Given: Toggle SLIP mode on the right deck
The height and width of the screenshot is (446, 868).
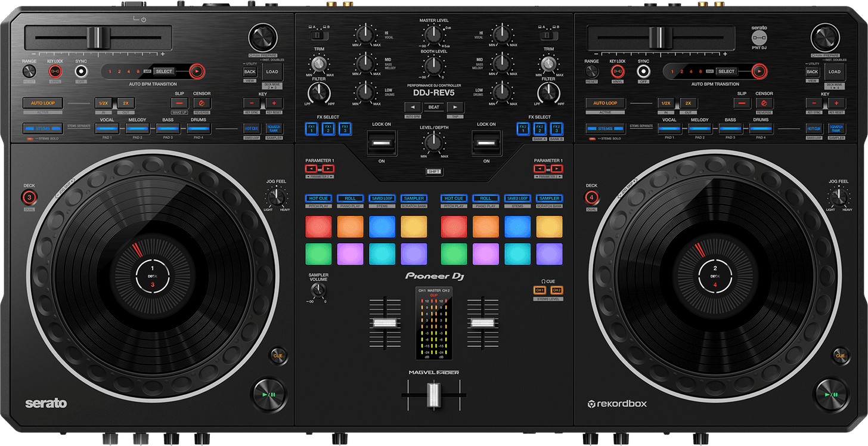Looking at the screenshot, I should point(742,103).
